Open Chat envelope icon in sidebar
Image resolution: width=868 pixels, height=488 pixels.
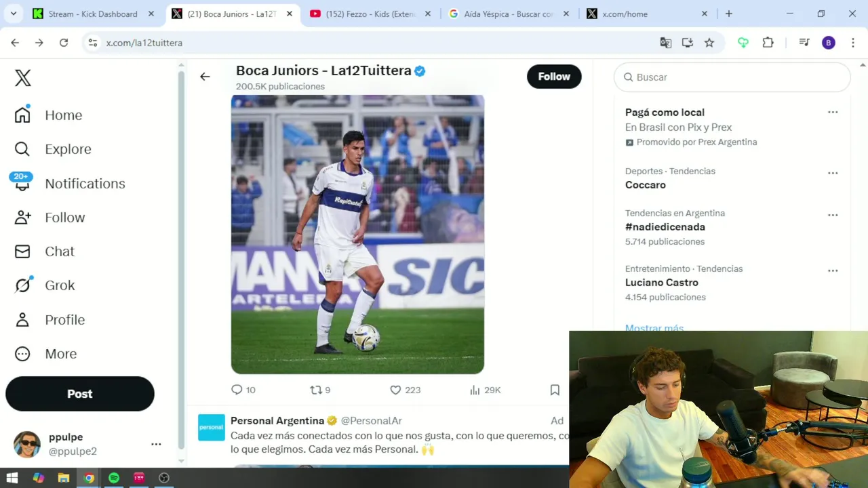(22, 251)
